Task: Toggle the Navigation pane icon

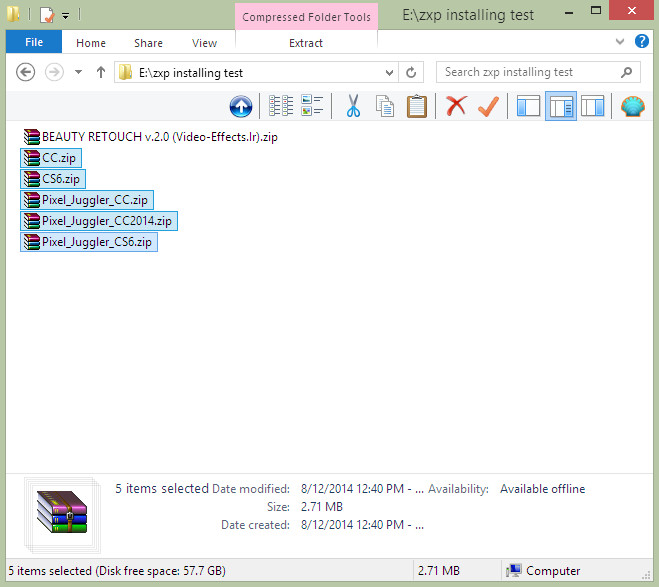Action: click(x=528, y=106)
